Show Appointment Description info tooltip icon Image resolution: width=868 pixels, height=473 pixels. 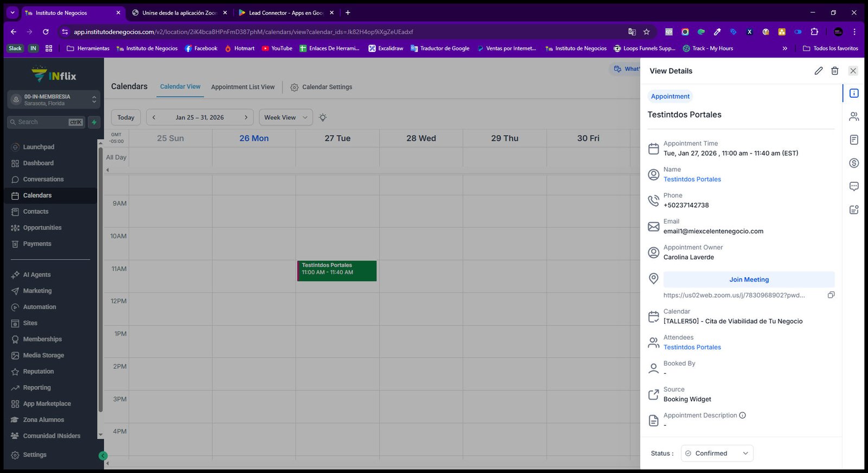coord(743,416)
